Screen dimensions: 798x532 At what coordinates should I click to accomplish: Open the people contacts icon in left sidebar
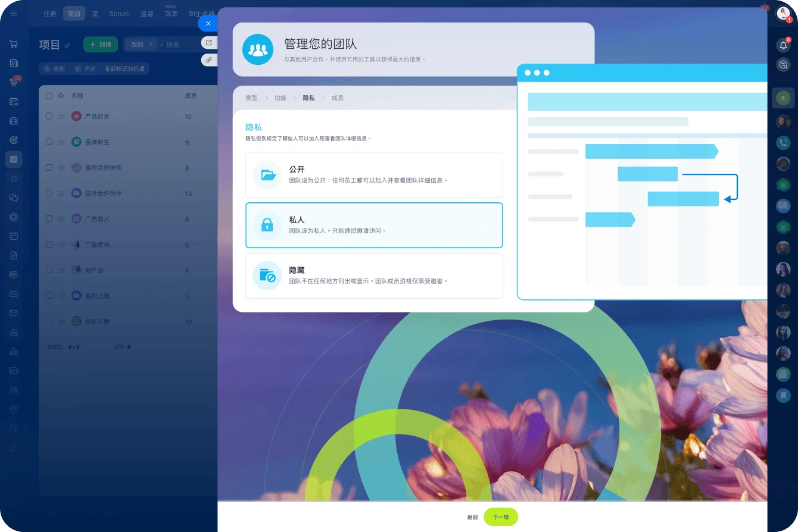[x=14, y=332]
